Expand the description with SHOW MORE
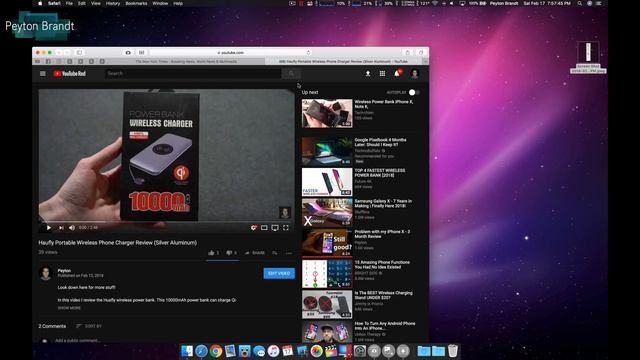640x360 pixels. pos(69,308)
